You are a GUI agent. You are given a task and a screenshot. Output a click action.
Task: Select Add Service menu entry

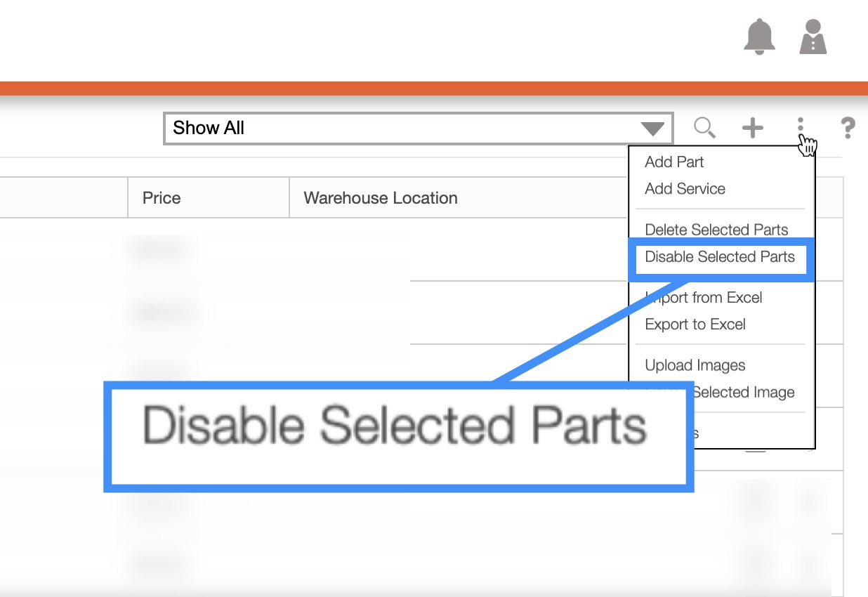click(685, 189)
